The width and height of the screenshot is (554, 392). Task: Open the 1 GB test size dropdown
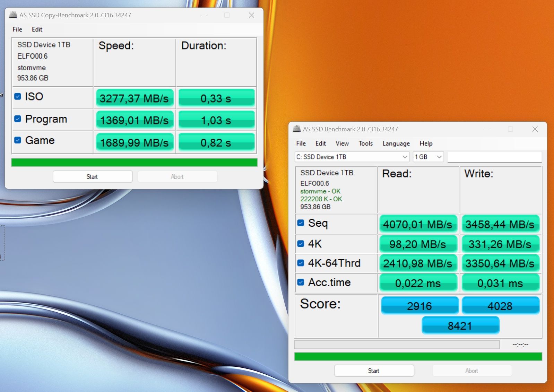click(x=429, y=157)
